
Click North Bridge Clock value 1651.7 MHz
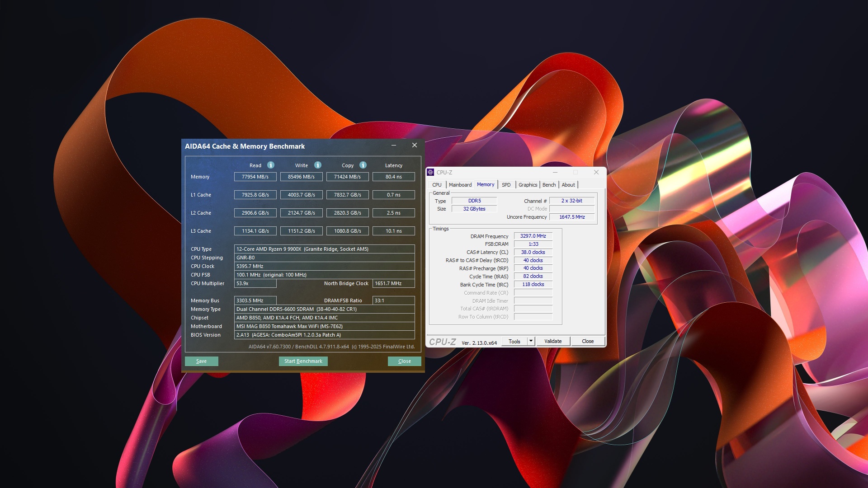[394, 283]
